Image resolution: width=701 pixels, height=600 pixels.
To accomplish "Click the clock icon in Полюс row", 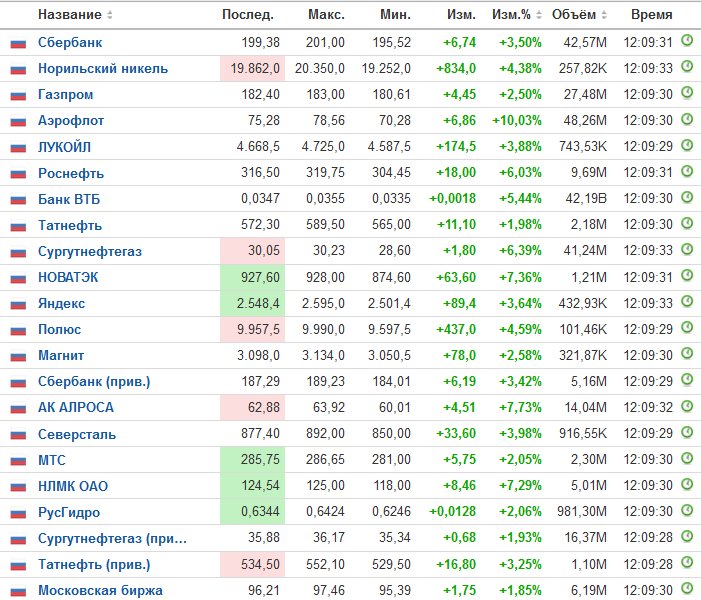I will pos(687,327).
